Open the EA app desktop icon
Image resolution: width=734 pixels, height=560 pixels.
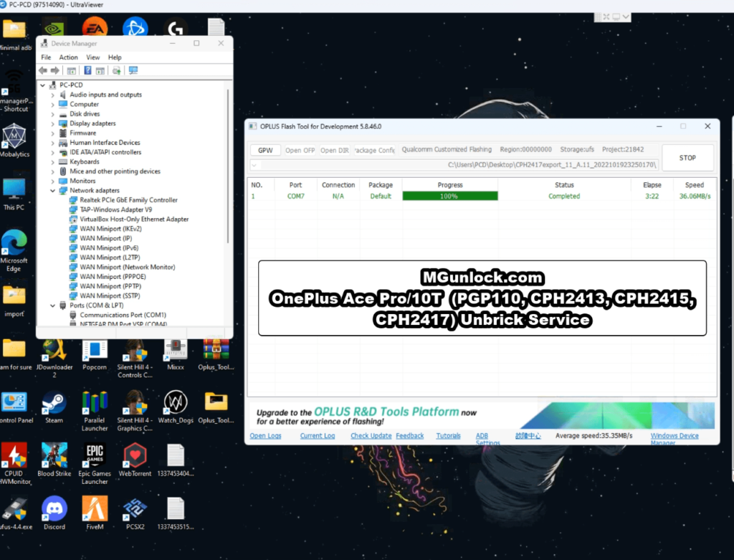(95, 27)
